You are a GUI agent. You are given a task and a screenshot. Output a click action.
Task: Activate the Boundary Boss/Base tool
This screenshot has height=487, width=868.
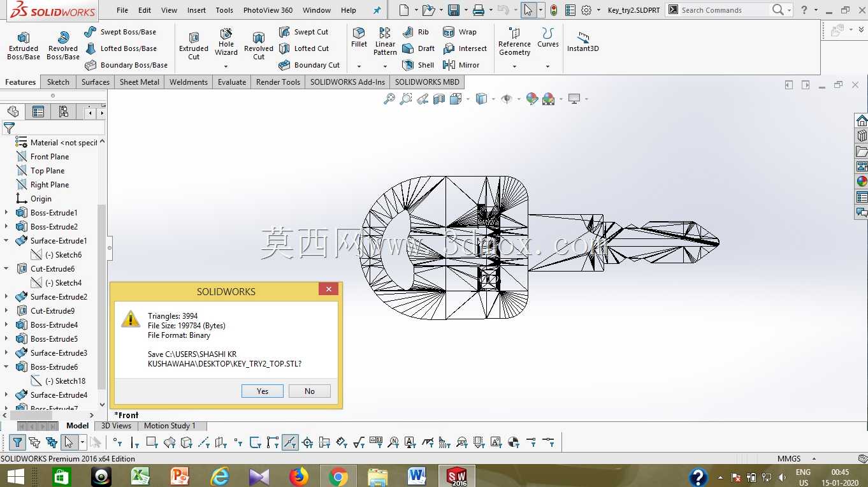126,65
